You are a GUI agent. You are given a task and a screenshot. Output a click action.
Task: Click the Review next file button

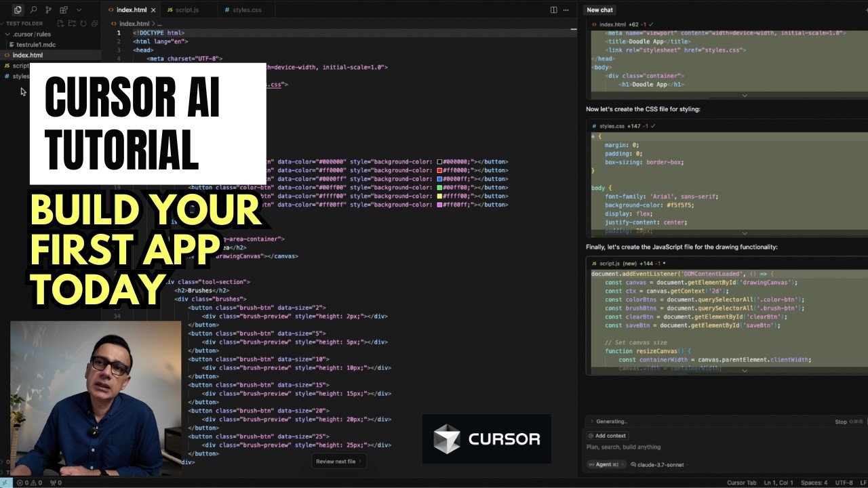(x=338, y=462)
